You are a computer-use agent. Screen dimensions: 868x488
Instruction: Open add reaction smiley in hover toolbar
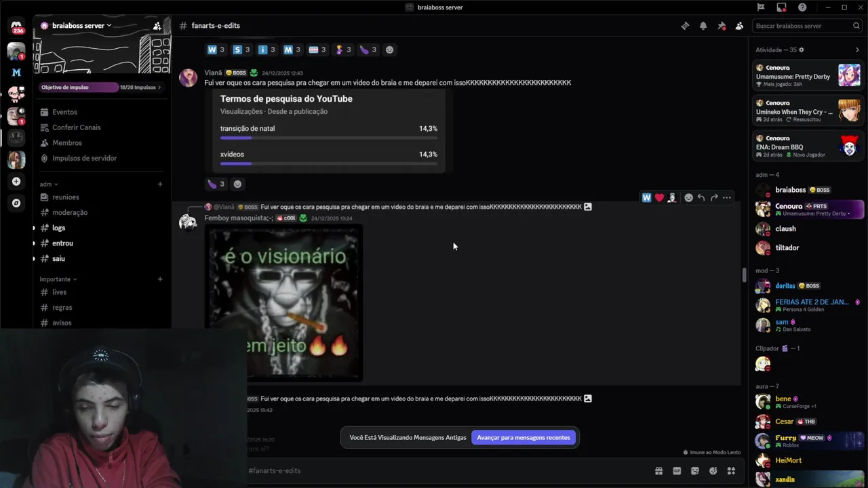tap(688, 198)
